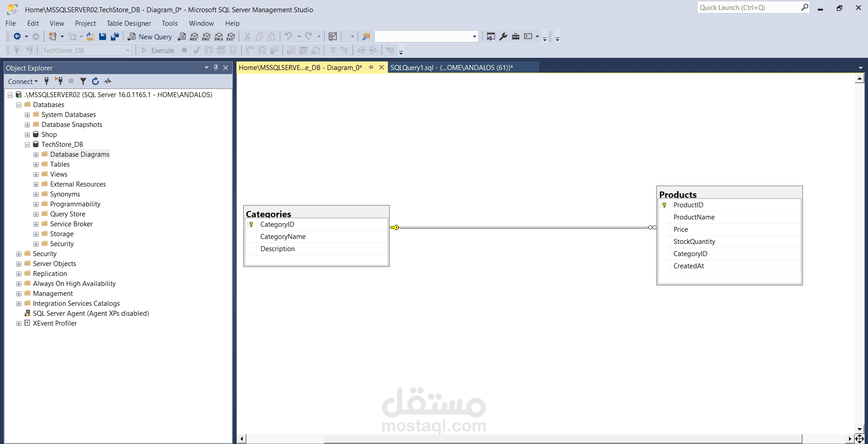Click the CategoryID primary key icon in Categories
Image resolution: width=868 pixels, height=444 pixels.
(x=251, y=224)
